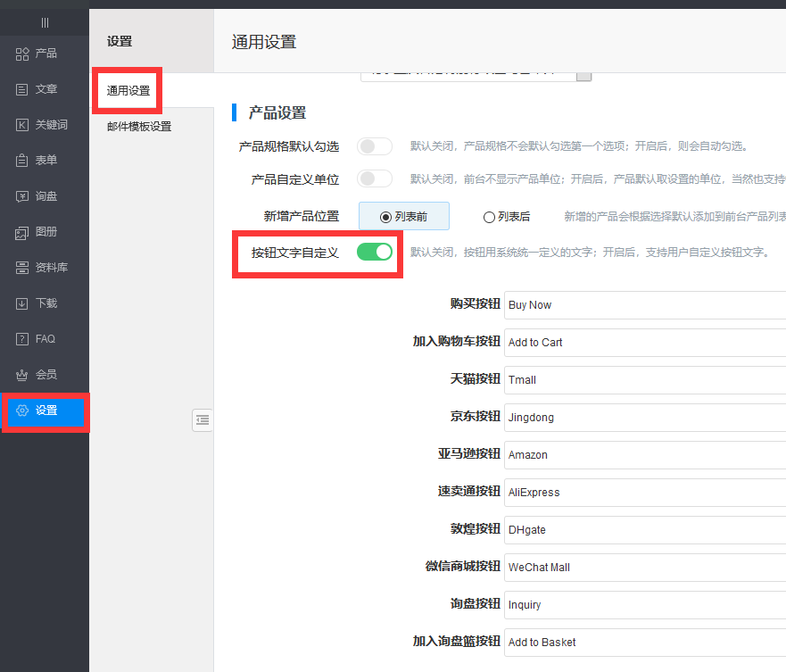Open the 表单 forms icon
Screen dimensions: 786x672
(x=22, y=162)
